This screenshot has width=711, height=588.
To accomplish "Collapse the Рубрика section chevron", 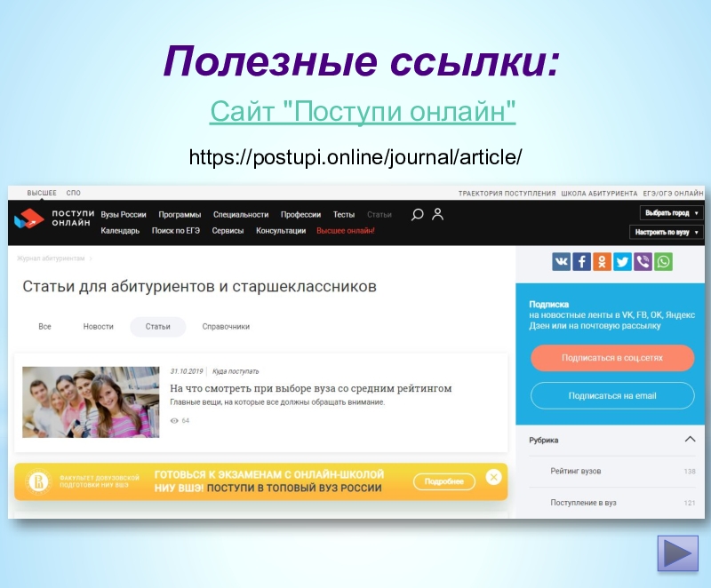I will tap(690, 439).
